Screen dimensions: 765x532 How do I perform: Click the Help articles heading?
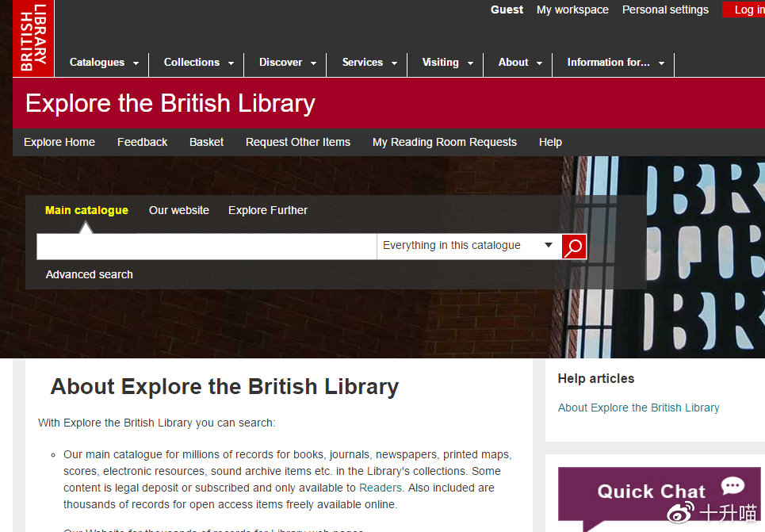pos(596,378)
